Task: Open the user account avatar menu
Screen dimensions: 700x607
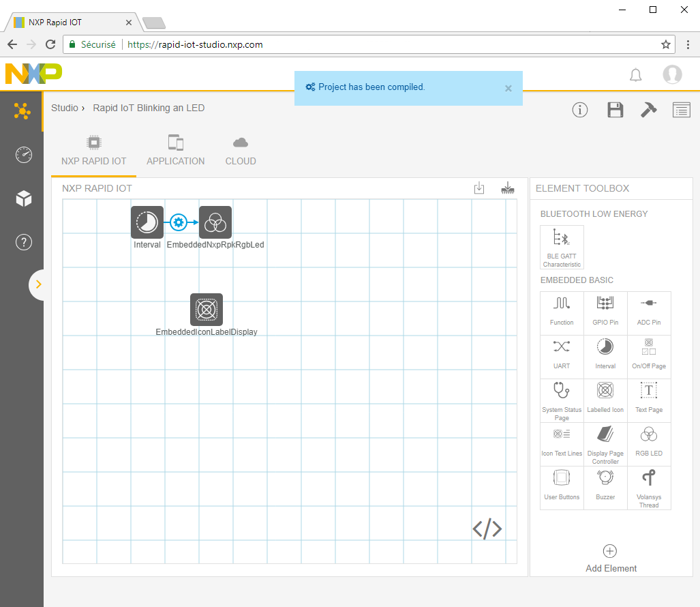Action: click(x=672, y=75)
